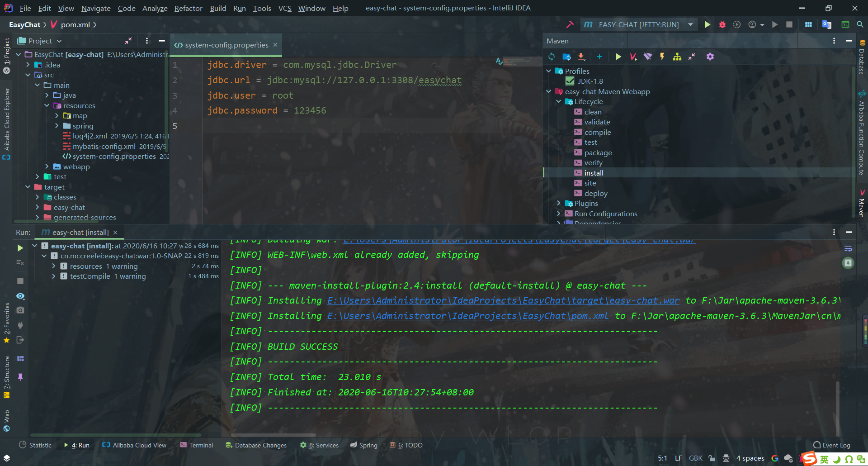This screenshot has width=868, height=466.
Task: Take a thread dump with the camera icon
Action: [x=20, y=310]
